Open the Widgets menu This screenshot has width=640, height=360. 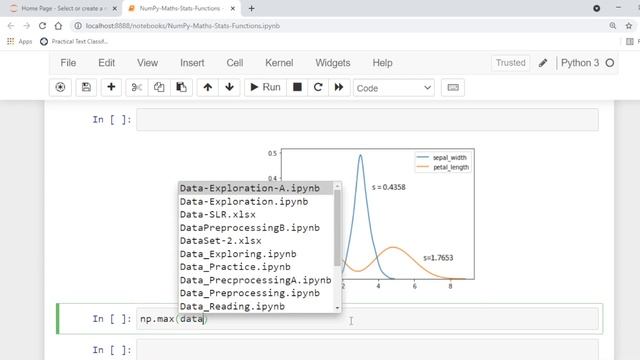click(x=333, y=63)
